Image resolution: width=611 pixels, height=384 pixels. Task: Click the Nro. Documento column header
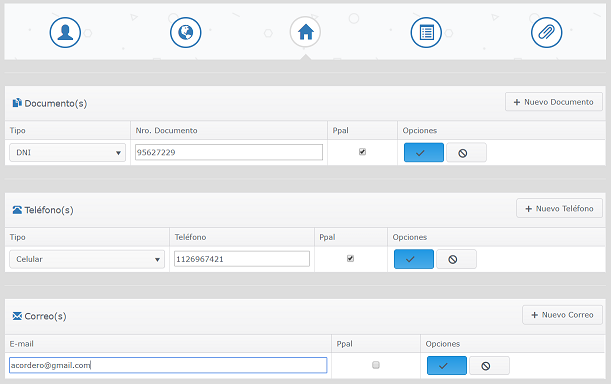pyautogui.click(x=166, y=131)
